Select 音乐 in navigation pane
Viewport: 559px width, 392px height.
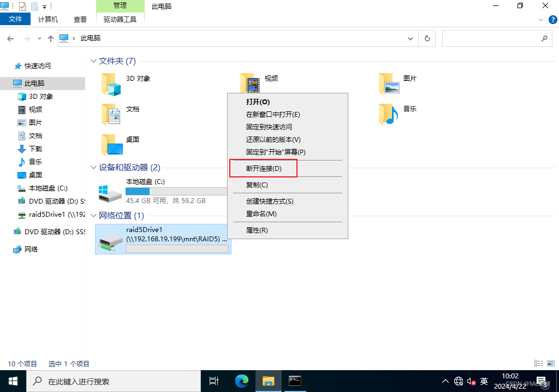[35, 162]
